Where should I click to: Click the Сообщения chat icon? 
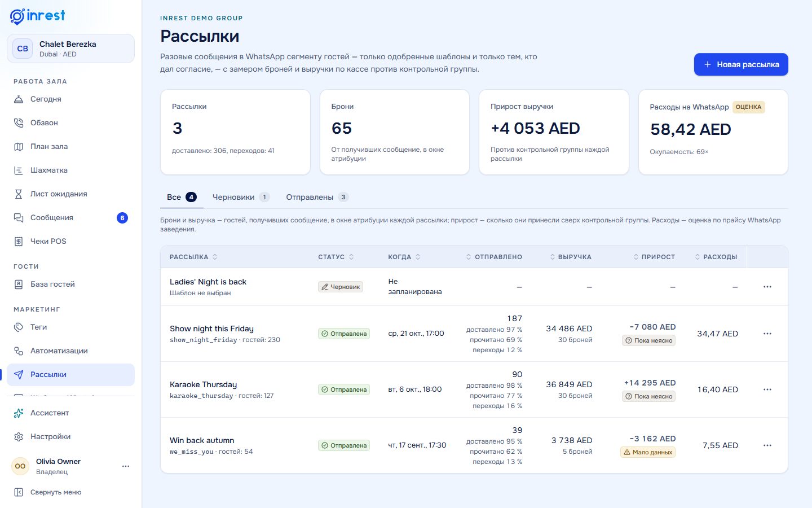point(19,218)
